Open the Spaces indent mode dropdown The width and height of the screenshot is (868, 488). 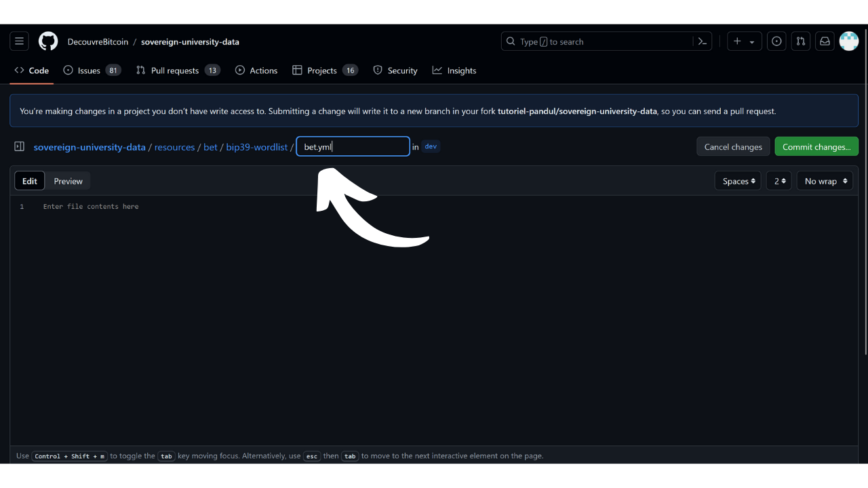click(738, 181)
